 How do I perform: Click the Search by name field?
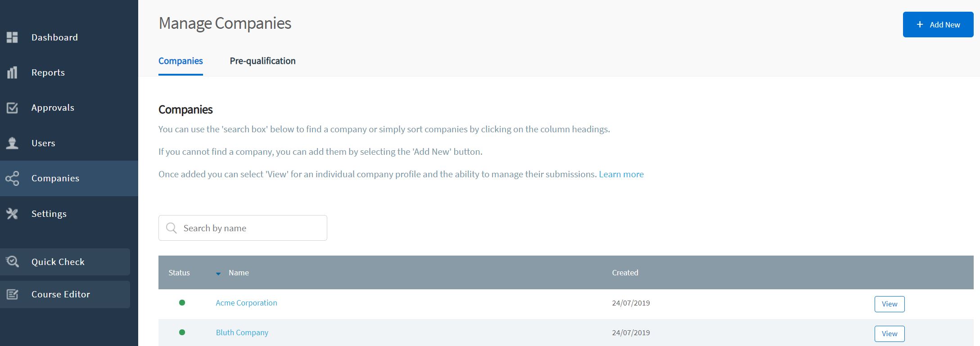252,228
